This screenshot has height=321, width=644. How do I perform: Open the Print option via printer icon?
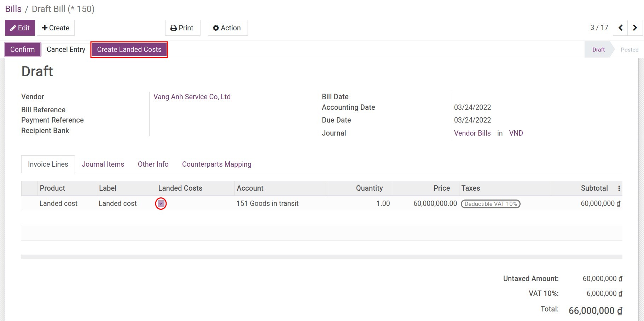[x=173, y=28]
